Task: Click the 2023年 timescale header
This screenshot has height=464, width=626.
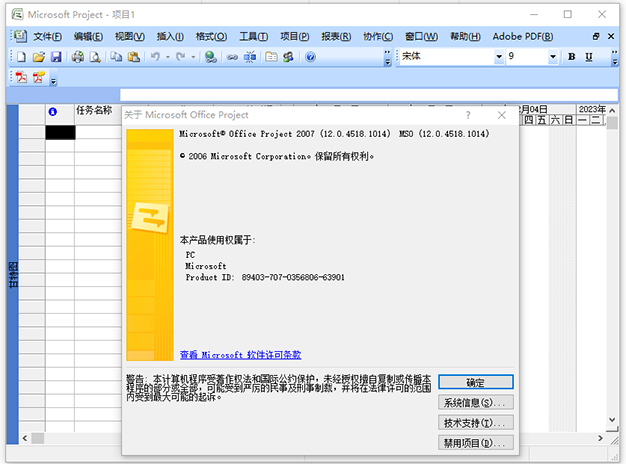Action: pos(592,109)
